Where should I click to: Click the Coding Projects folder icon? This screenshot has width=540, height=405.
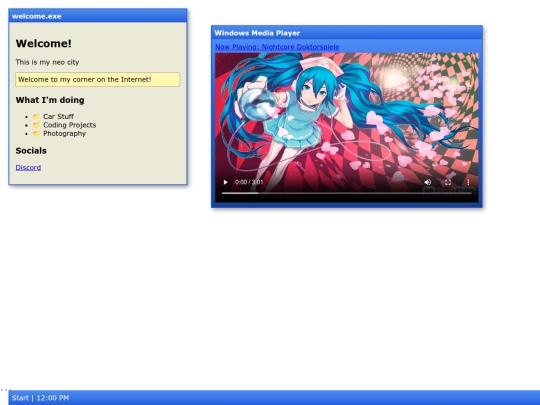tap(37, 125)
